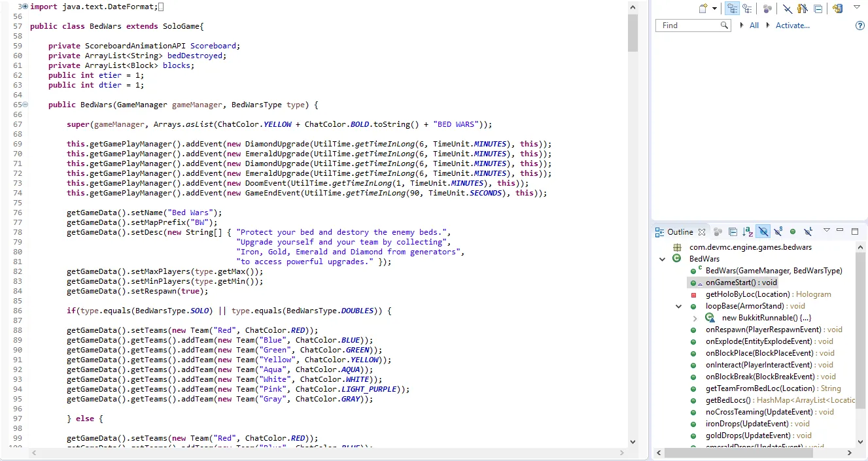Image resolution: width=868 pixels, height=461 pixels.
Task: Select onInteract(PlayerInteractEvent) in Outline
Action: coord(769,365)
